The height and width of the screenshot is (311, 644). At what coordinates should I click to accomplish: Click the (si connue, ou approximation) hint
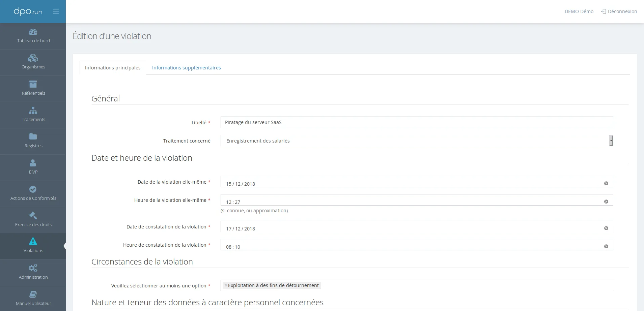(x=254, y=211)
